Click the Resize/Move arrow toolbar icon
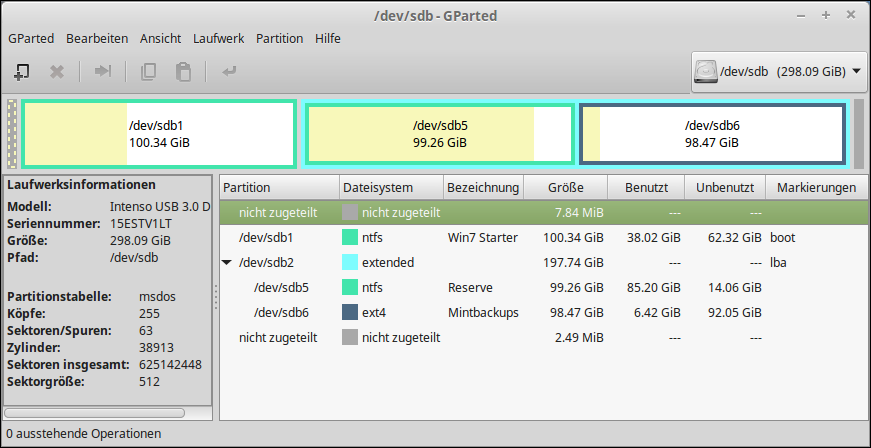Screen dimensions: 871x448 (103, 71)
